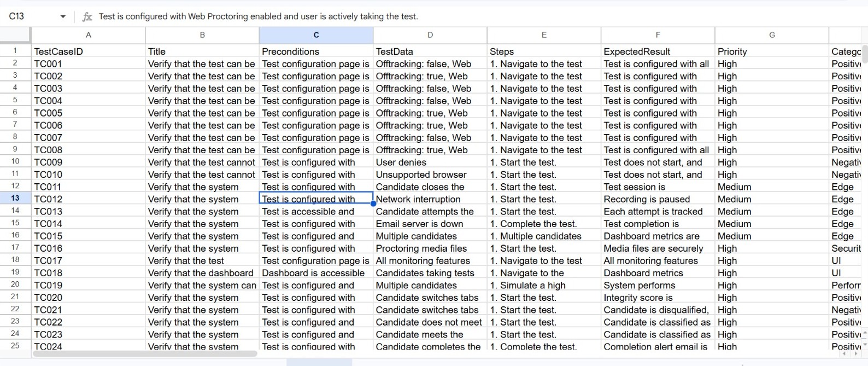Select the TestCaseID header cell
The width and height of the screenshot is (868, 366).
89,51
